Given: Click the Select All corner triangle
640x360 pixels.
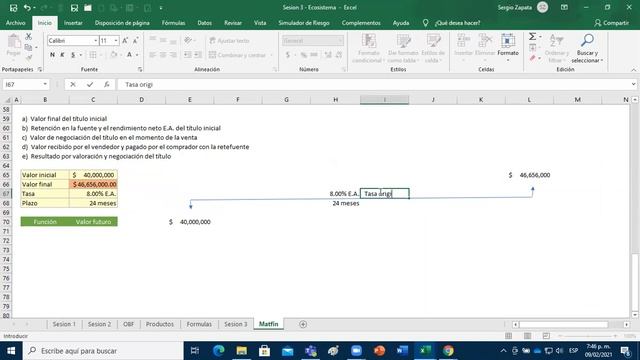Looking at the screenshot, I should [7, 100].
